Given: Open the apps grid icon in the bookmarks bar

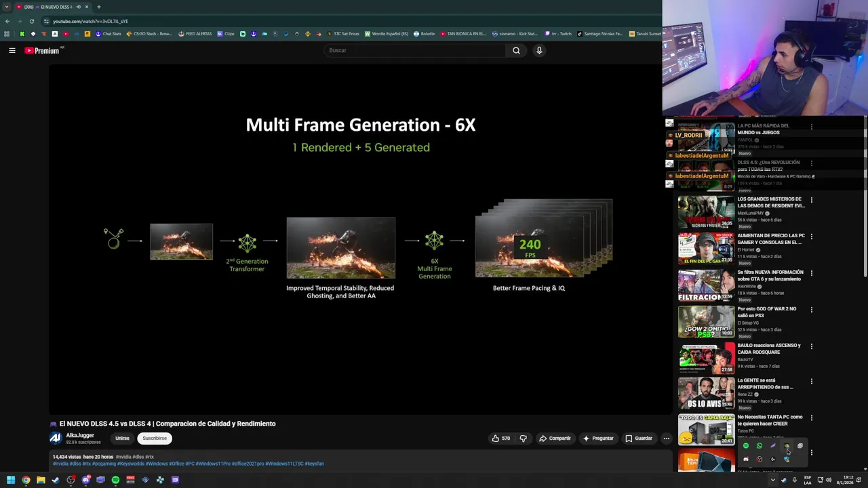Looking at the screenshot, I should click(x=7, y=34).
